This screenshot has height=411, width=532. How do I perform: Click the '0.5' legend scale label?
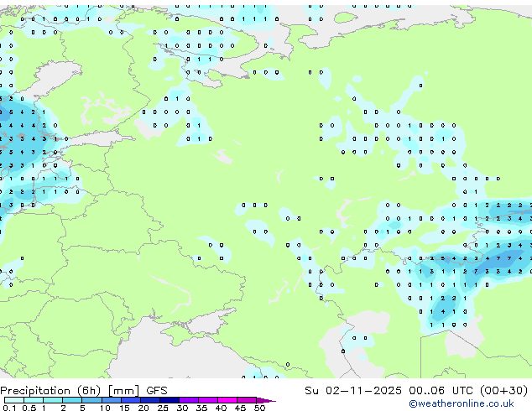(x=29, y=408)
